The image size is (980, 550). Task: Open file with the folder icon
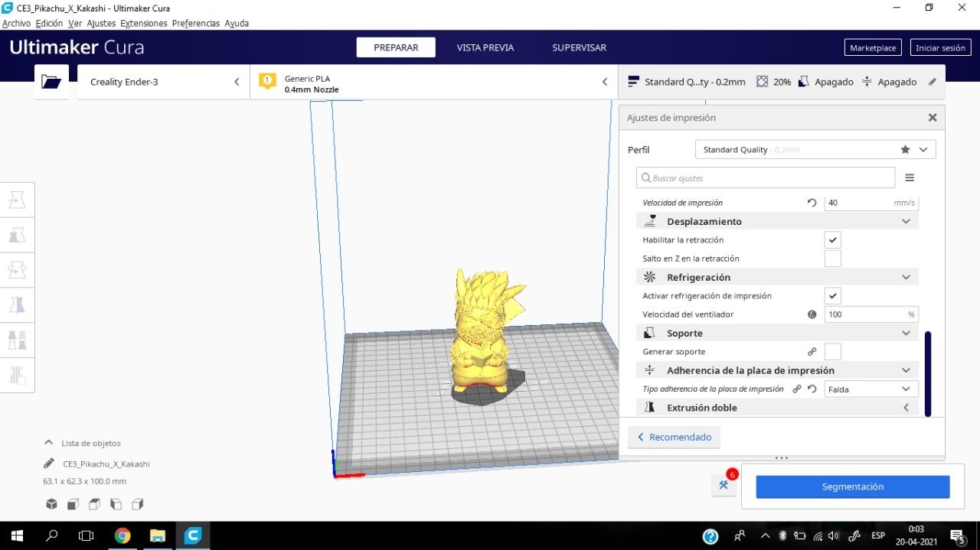point(51,82)
